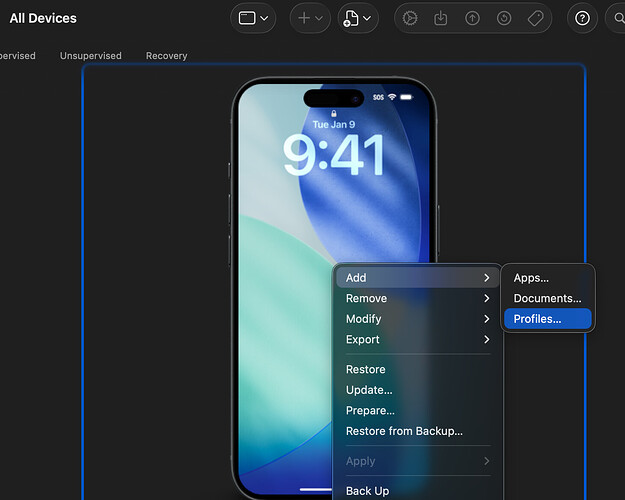Open the Export submenu
Viewport: 625px width, 500px height.
(x=417, y=340)
